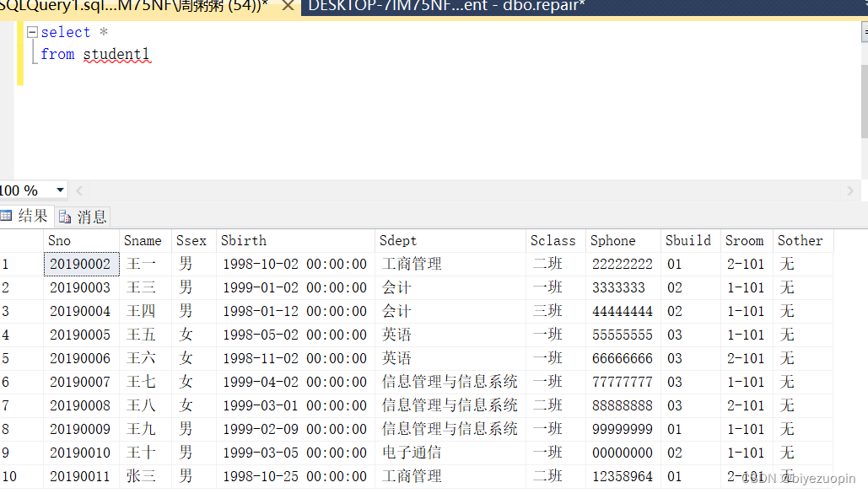
Task: Click phone number 3333333
Action: [x=623, y=287]
